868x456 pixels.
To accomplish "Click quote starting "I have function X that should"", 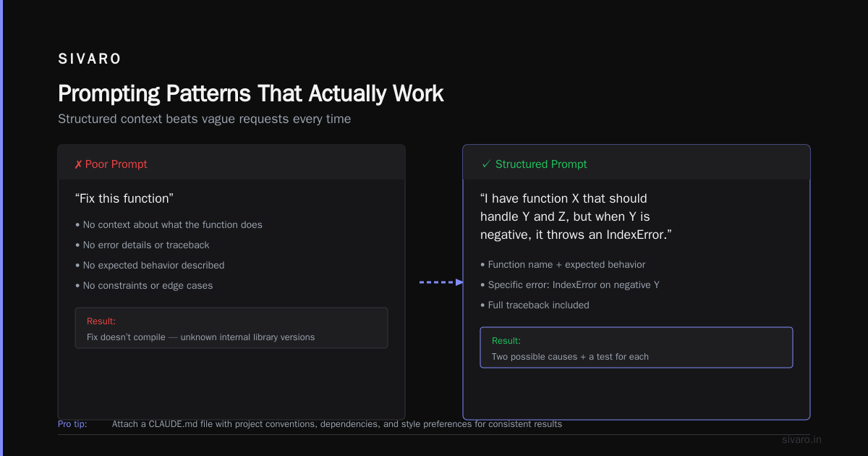I will 576,216.
